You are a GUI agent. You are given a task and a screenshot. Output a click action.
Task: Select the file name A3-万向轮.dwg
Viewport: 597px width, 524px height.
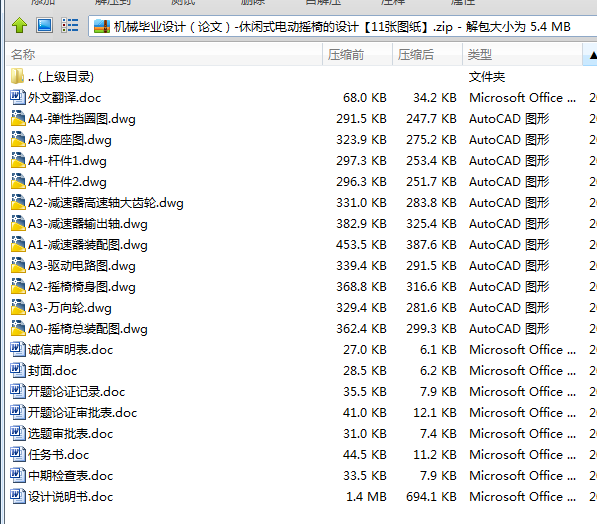pyautogui.click(x=70, y=307)
